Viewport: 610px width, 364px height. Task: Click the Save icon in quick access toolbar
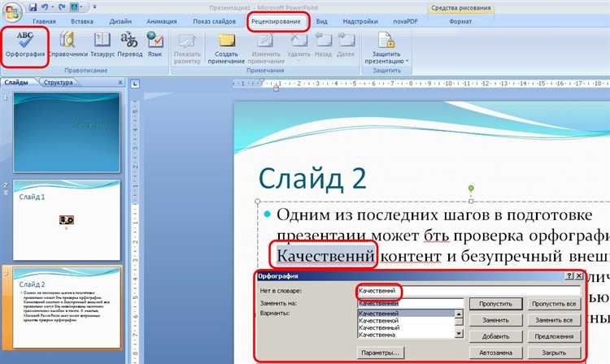[x=33, y=6]
